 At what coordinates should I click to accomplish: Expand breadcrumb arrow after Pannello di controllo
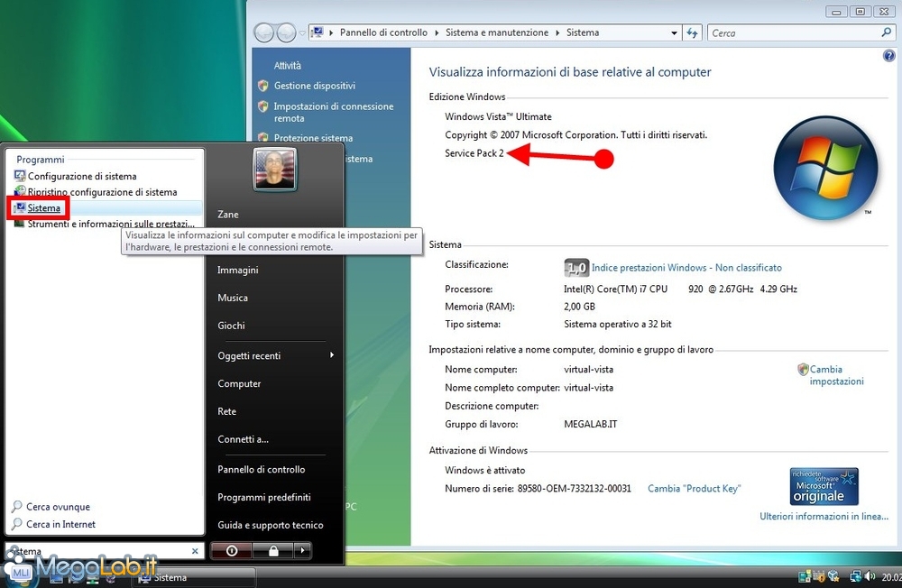click(x=437, y=32)
